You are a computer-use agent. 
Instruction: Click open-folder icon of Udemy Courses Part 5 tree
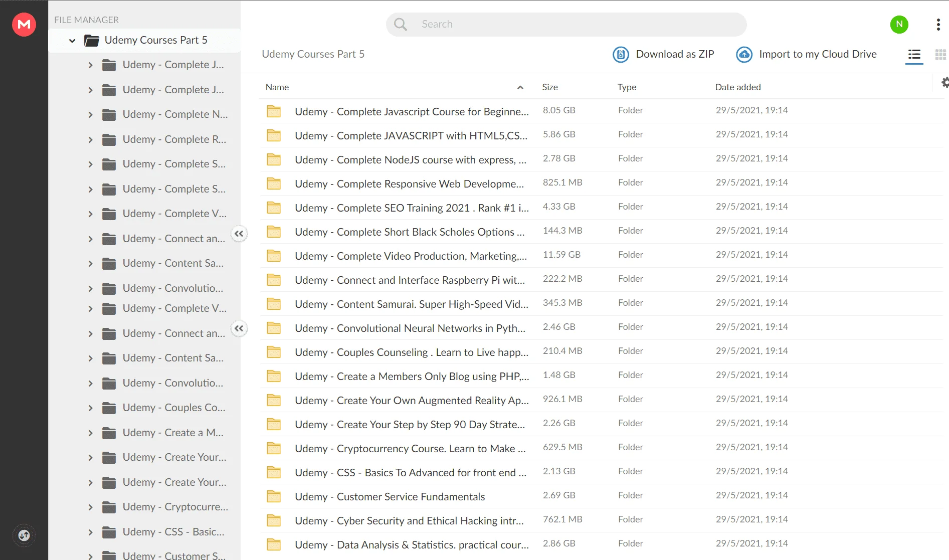click(92, 40)
